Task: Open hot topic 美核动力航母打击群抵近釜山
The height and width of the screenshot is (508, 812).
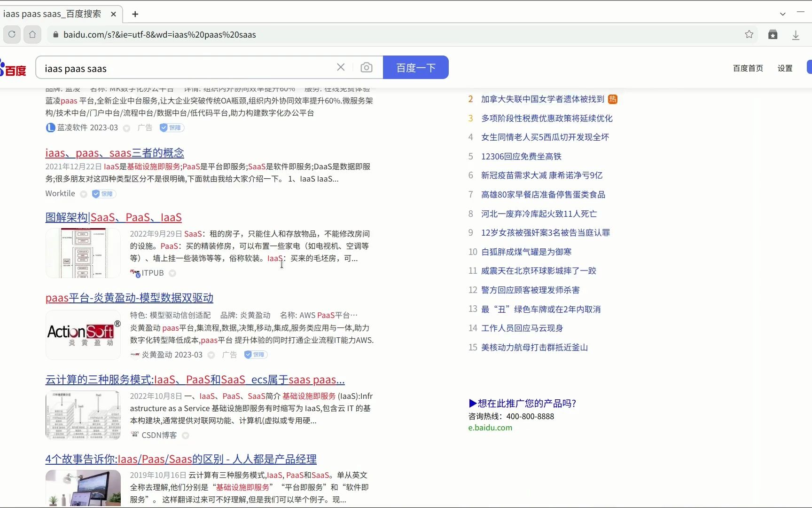Action: point(535,348)
